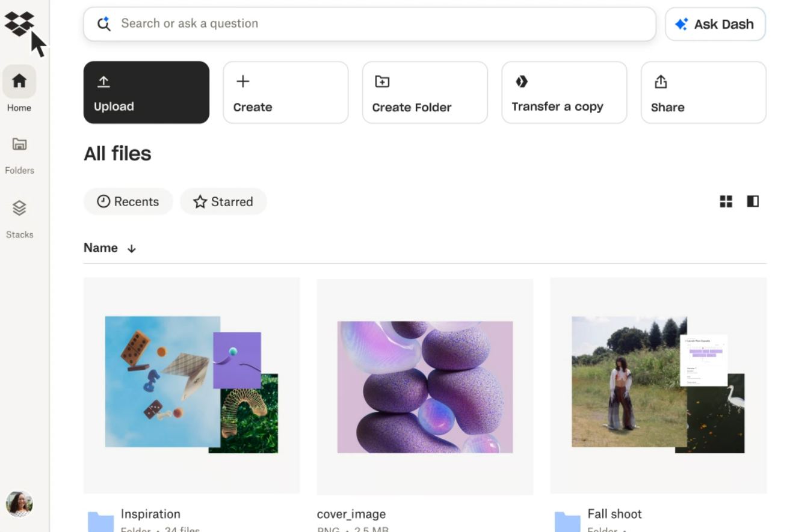Click the Share button
Screen dimensions: 790x532
pyautogui.click(x=703, y=93)
